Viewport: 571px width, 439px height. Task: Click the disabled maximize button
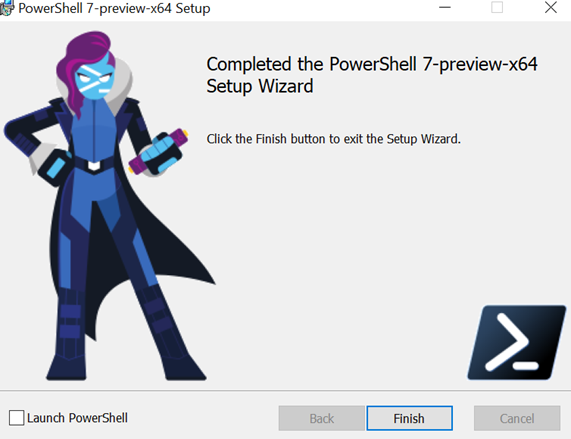(497, 7)
